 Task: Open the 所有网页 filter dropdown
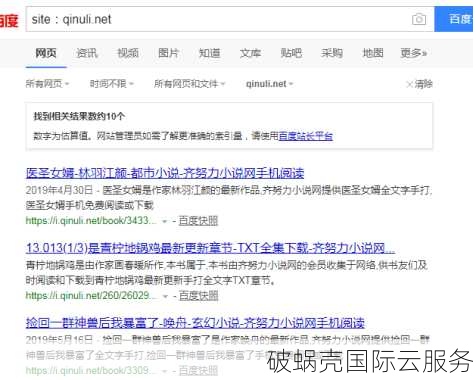click(47, 83)
